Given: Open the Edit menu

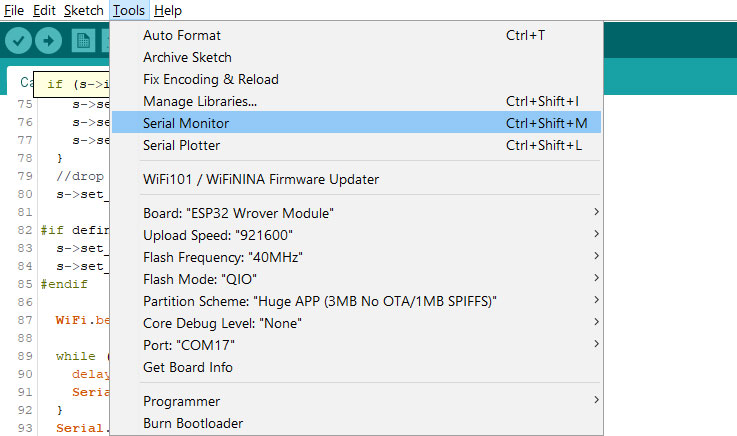Looking at the screenshot, I should [44, 10].
